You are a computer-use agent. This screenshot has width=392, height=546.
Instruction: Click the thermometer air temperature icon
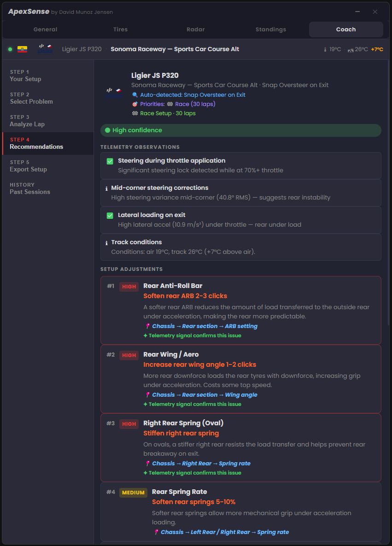[x=325, y=49]
